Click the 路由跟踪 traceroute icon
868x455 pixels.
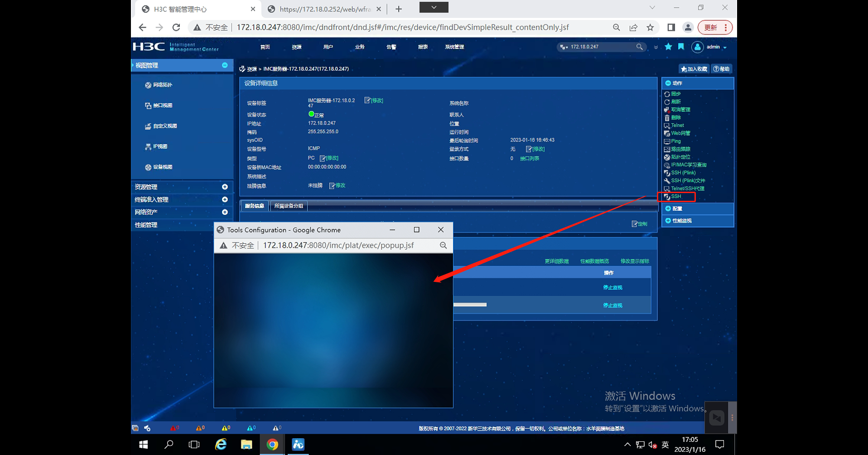click(x=667, y=149)
